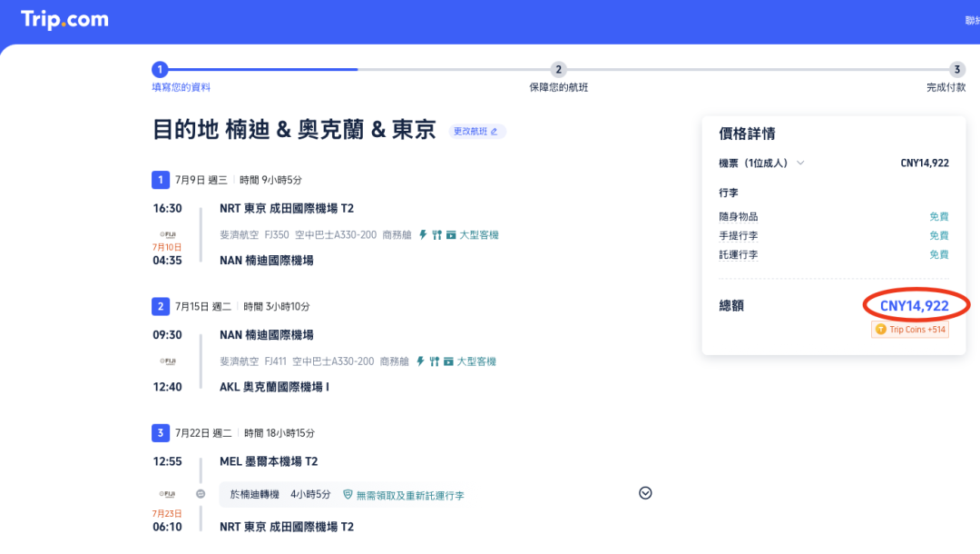
Task: Click the 7月22日 週二 date text
Action: pyautogui.click(x=203, y=433)
